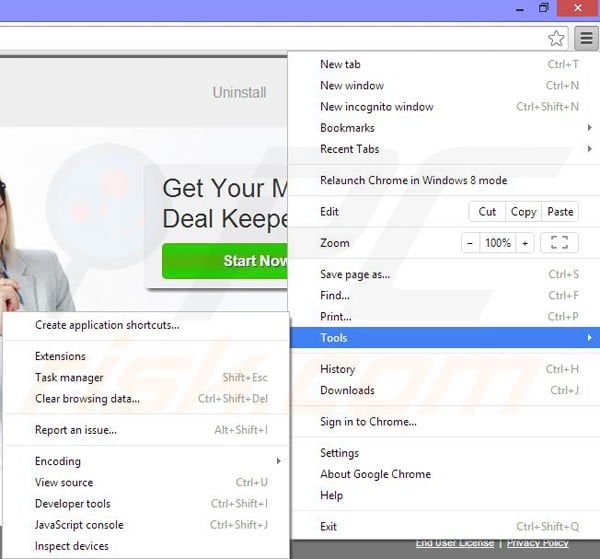Open History from the menu
Image resolution: width=600 pixels, height=559 pixels.
click(x=444, y=369)
